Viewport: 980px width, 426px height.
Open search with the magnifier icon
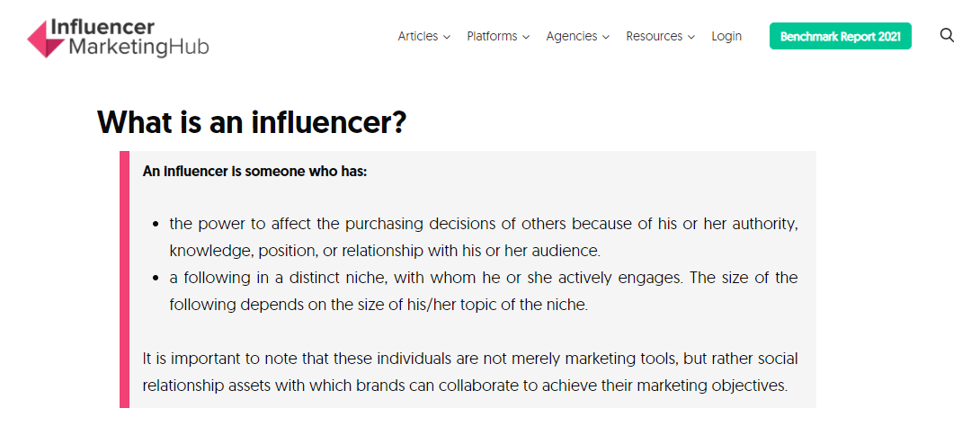tap(947, 36)
